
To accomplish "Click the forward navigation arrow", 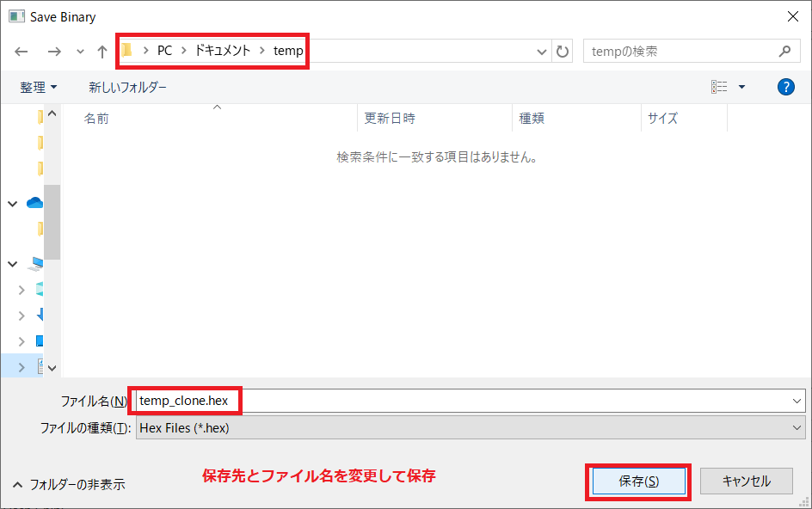I will (x=54, y=52).
